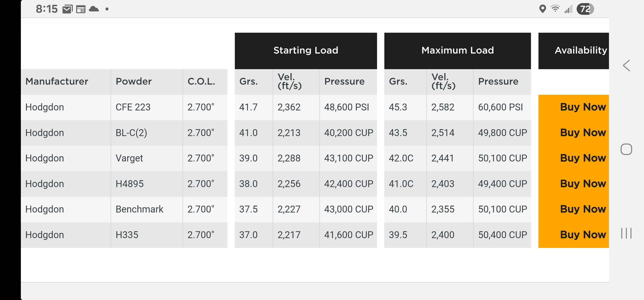Tap the Availability column header
Screen dimensions: 644x300
[581, 50]
